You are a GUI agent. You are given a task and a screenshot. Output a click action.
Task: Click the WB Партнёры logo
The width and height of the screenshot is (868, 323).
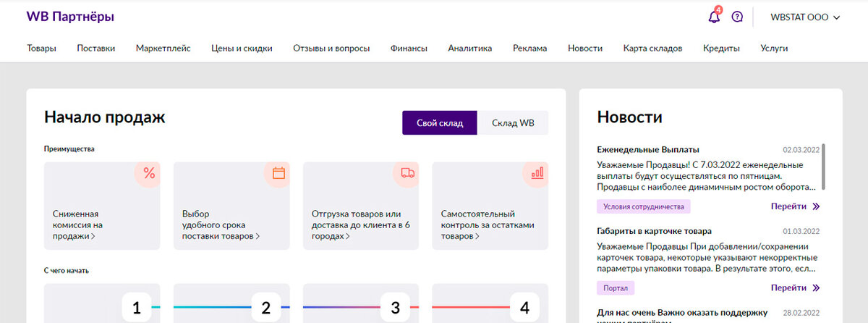69,17
